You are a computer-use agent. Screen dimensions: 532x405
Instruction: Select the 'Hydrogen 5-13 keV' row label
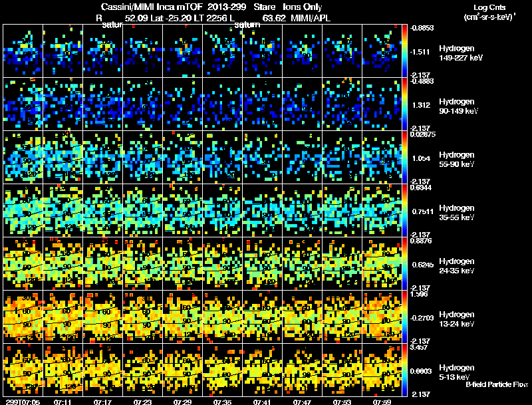coord(456,372)
